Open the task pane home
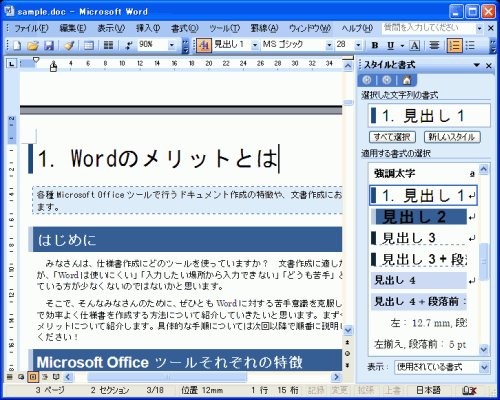Viewport: 500px width, 400px height. coord(407,80)
